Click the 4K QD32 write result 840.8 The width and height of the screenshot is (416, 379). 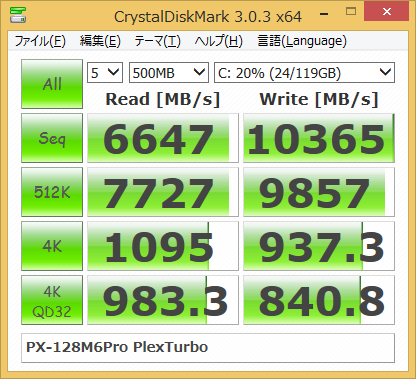pyautogui.click(x=319, y=300)
